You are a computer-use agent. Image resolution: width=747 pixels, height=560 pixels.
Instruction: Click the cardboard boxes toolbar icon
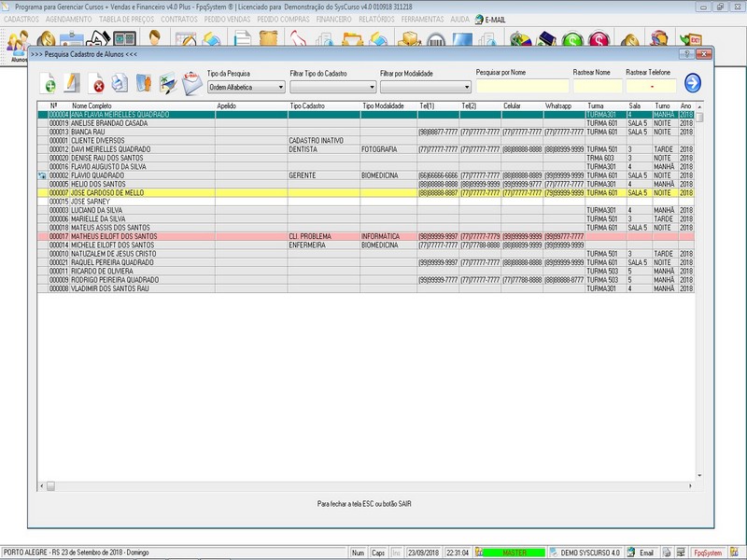(410, 39)
